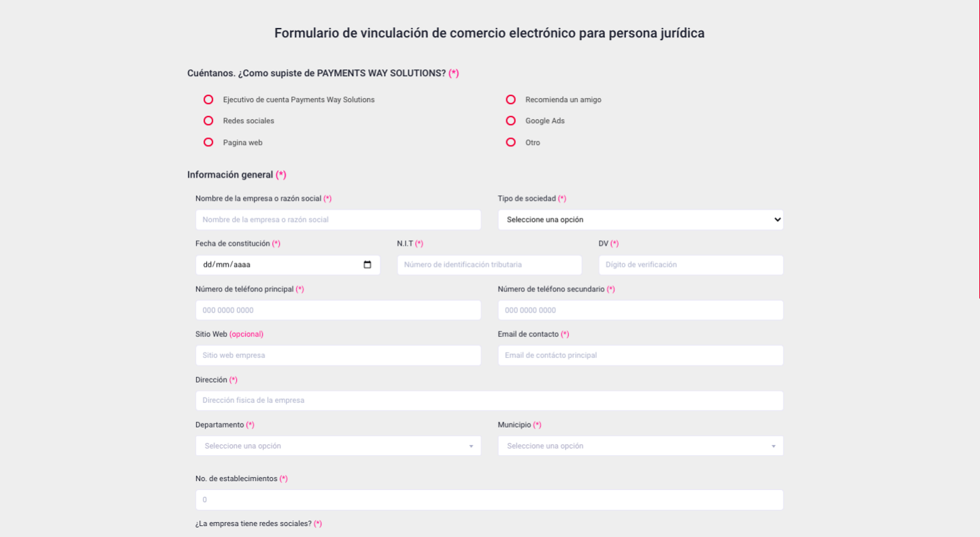Click the 'No. de establecimientos' number field
The width and height of the screenshot is (980, 537).
489,500
